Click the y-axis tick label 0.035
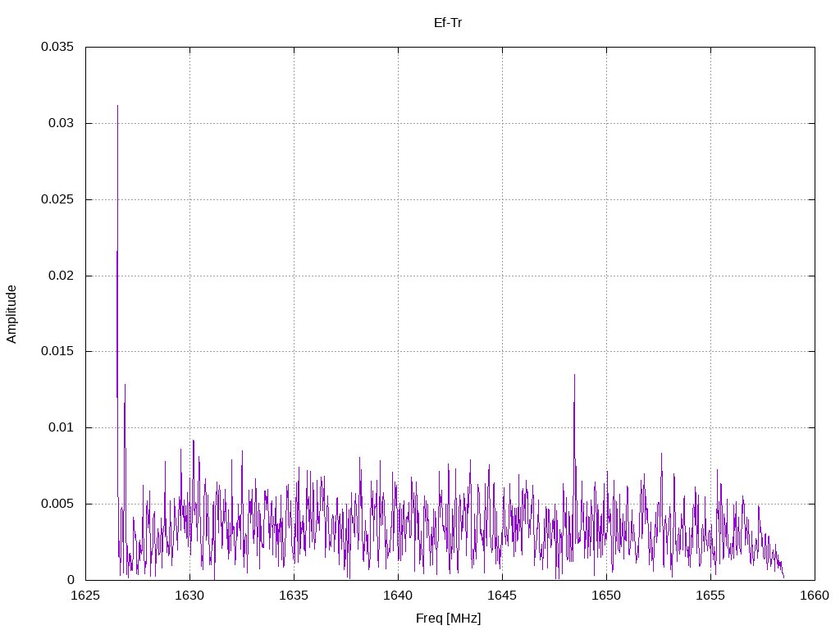The image size is (840, 630). coord(57,47)
